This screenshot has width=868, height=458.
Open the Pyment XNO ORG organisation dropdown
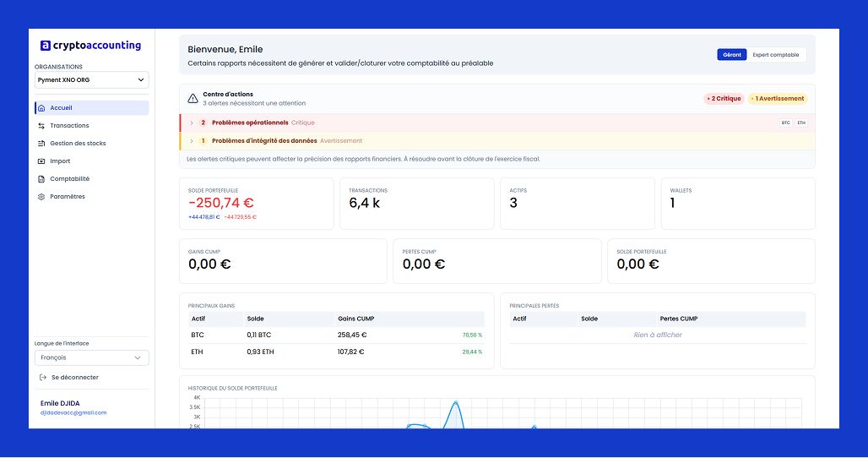tap(91, 79)
